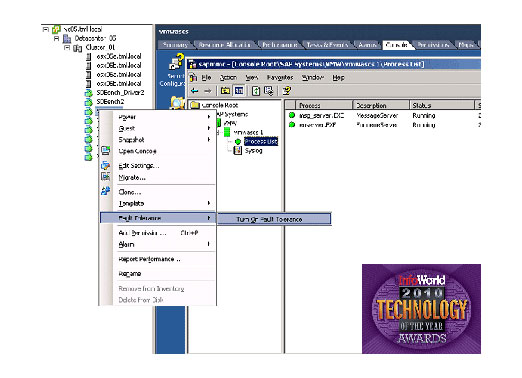
Task: Click the Help question-mark toolbar icon
Action: [287, 91]
